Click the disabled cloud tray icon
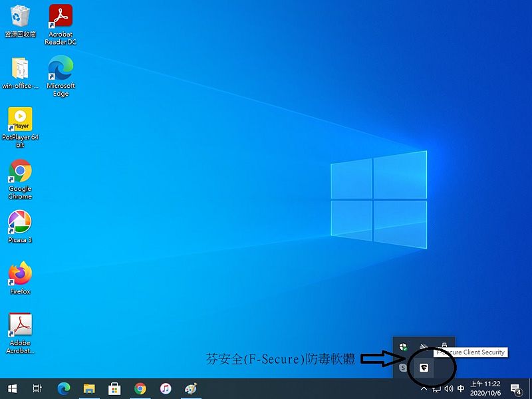The image size is (532, 399). point(423,346)
